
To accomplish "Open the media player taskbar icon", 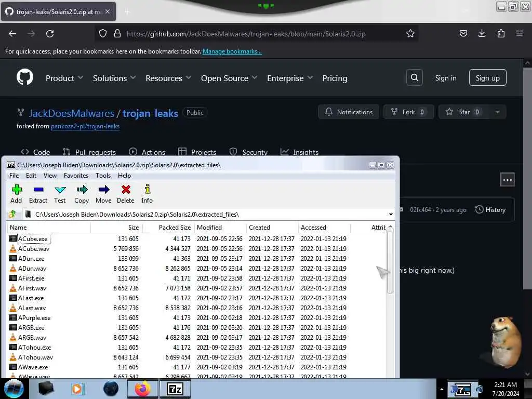I will (77, 389).
